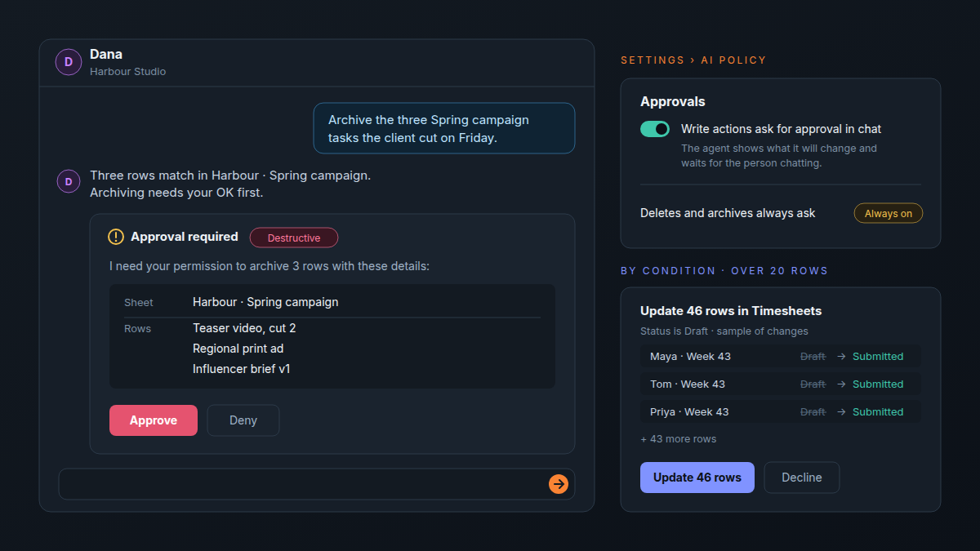Click Update 46 rows in Timesheets heading
This screenshot has width=980, height=551.
(x=731, y=311)
